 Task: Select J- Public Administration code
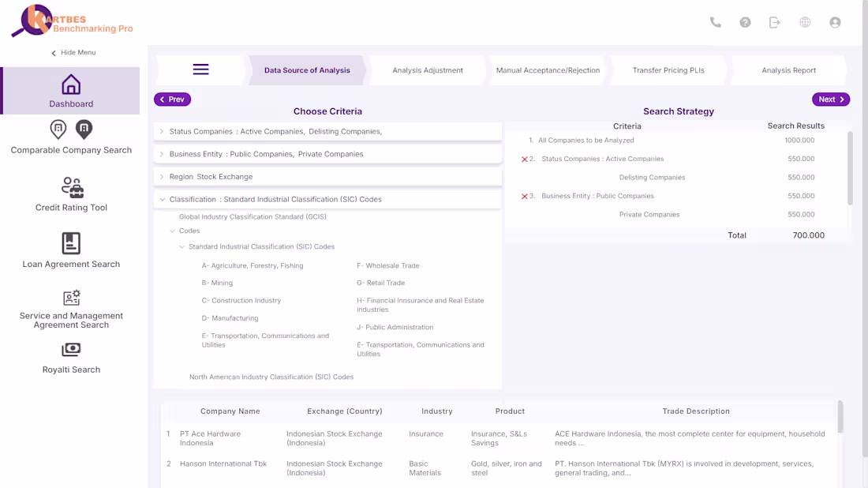click(395, 328)
